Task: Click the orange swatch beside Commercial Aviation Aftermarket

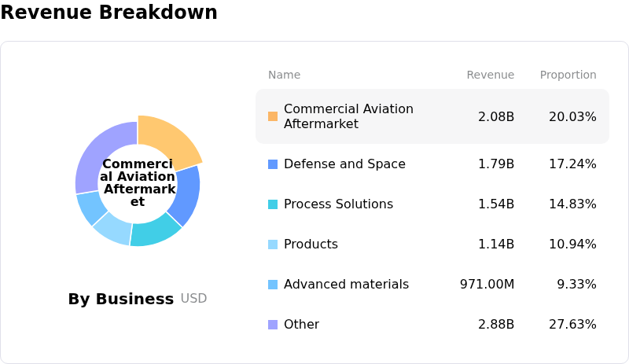Action: click(x=273, y=116)
